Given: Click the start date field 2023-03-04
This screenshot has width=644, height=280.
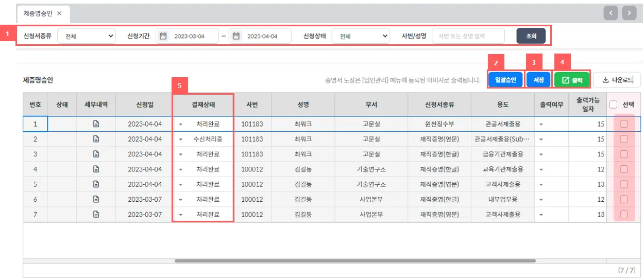Looking at the screenshot, I should (187, 36).
